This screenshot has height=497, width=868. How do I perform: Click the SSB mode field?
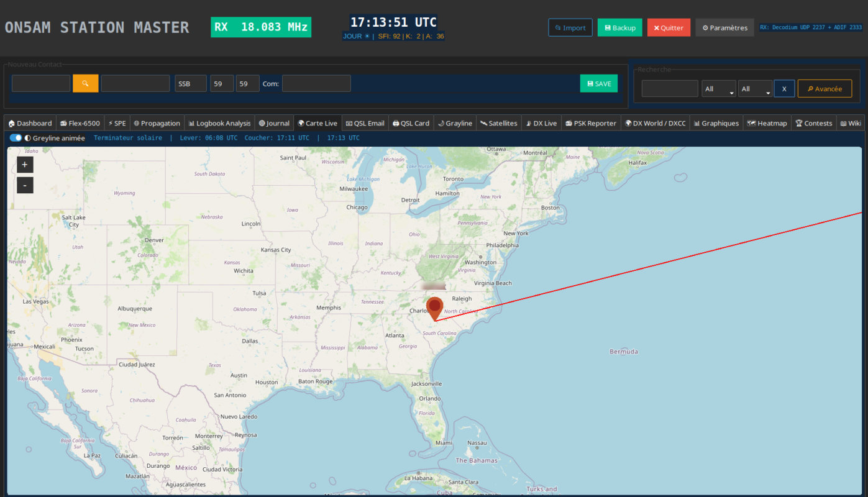[x=191, y=83]
